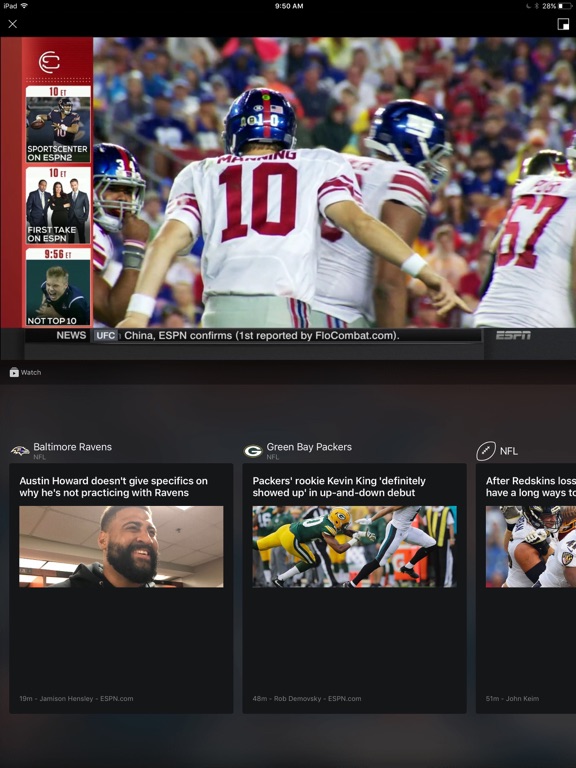Image resolution: width=576 pixels, height=768 pixels.
Task: Tap the '51m - John Keim' byline
Action: tap(512, 698)
